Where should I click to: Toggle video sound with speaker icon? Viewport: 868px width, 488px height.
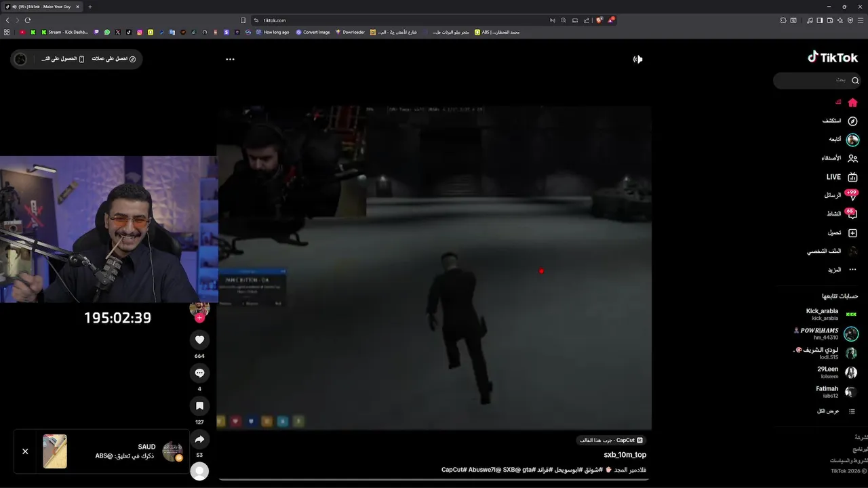coord(637,59)
